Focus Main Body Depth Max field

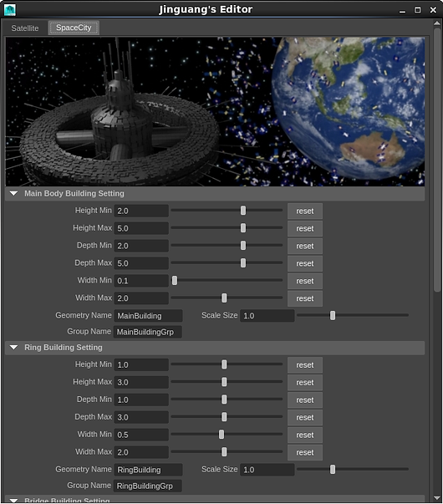(x=141, y=263)
